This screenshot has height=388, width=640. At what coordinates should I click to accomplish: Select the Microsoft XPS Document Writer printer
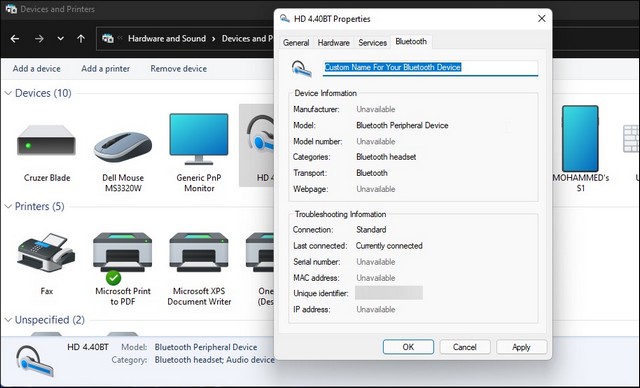(199, 252)
